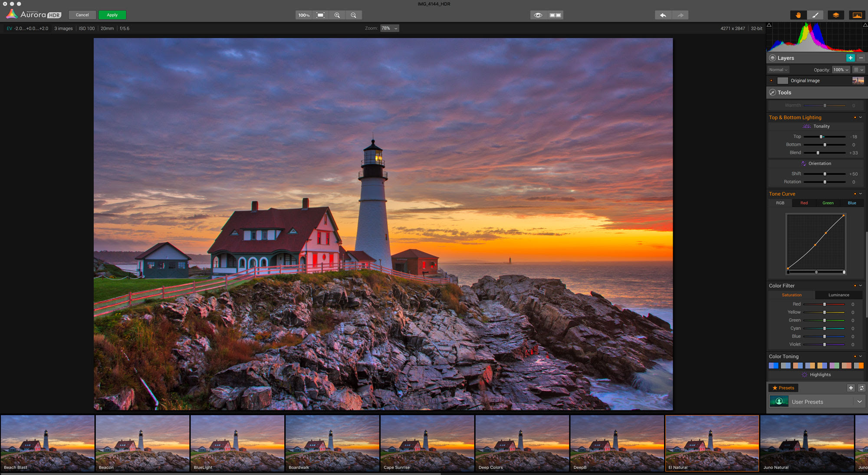The height and width of the screenshot is (475, 868).
Task: Remove layer with minus button
Action: 861,58
